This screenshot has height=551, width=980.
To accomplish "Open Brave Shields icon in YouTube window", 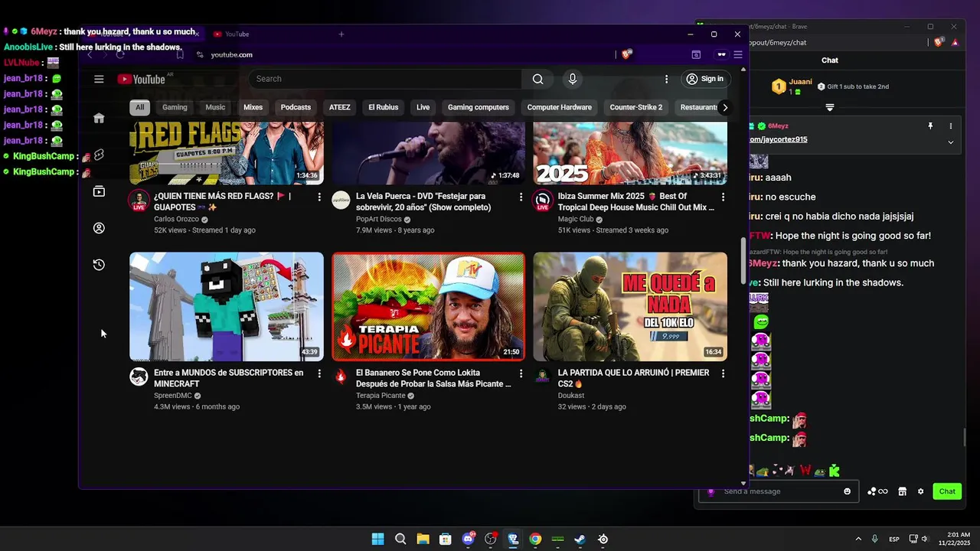I will (x=626, y=54).
